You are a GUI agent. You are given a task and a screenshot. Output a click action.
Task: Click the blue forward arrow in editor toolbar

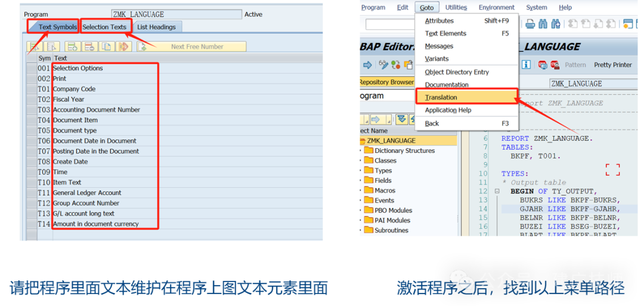[367, 65]
